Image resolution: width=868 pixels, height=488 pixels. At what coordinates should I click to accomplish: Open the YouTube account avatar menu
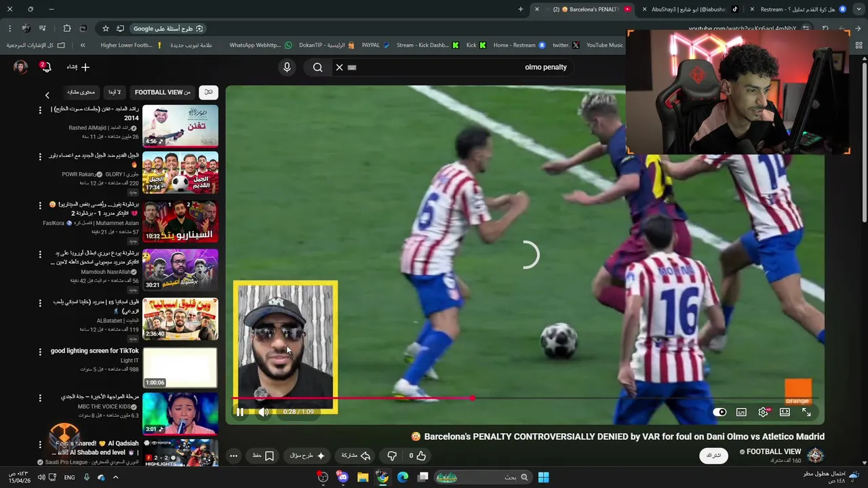(x=20, y=67)
